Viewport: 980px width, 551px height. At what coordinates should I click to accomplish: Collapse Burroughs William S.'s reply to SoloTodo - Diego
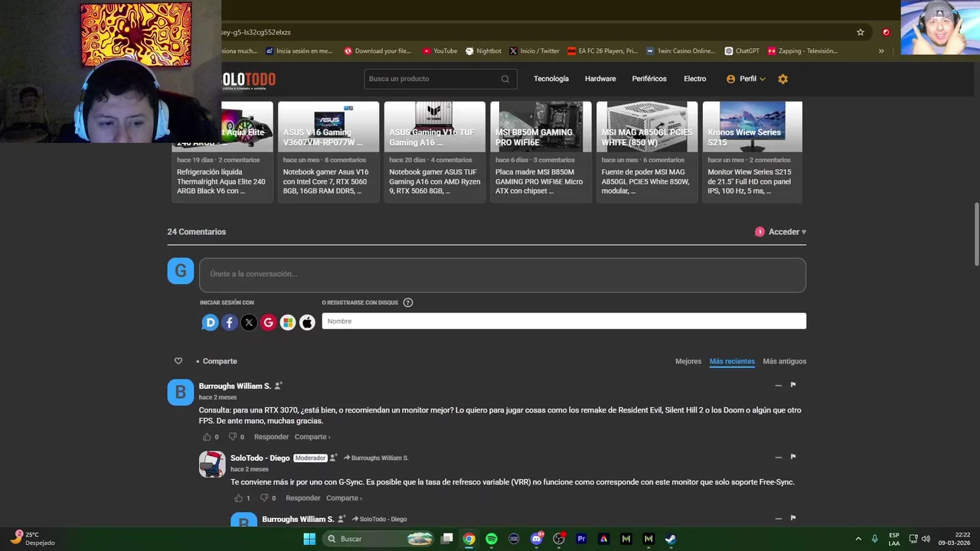point(778,519)
